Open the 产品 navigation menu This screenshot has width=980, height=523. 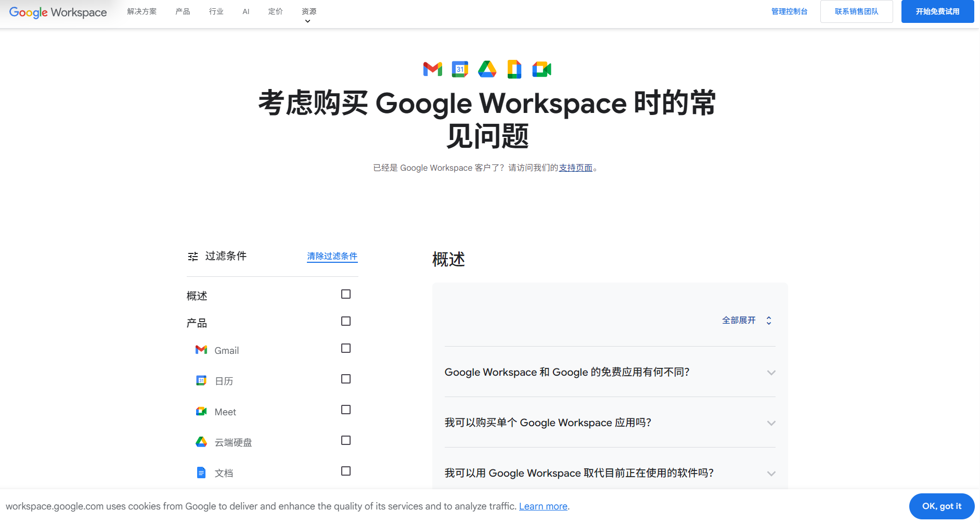183,11
